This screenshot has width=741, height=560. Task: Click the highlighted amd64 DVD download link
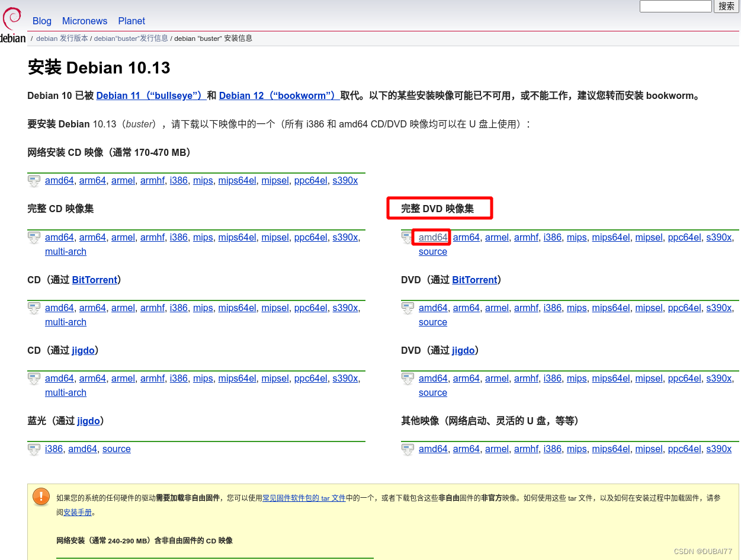tap(431, 237)
